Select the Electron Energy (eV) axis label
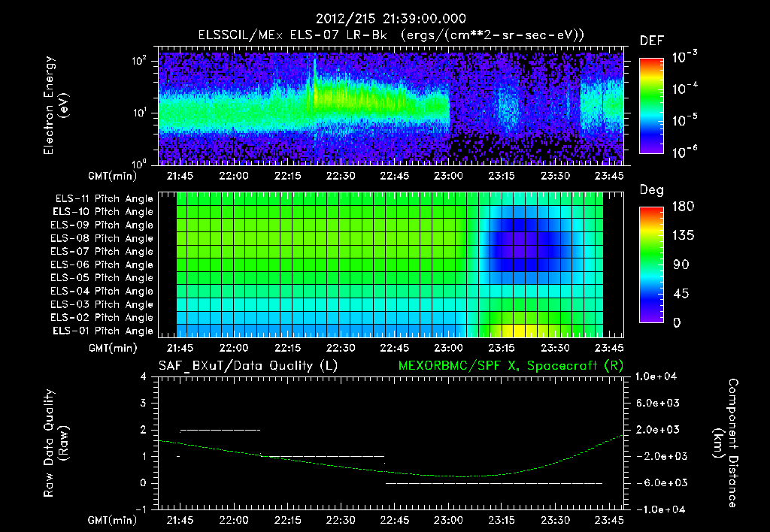 click(x=56, y=105)
